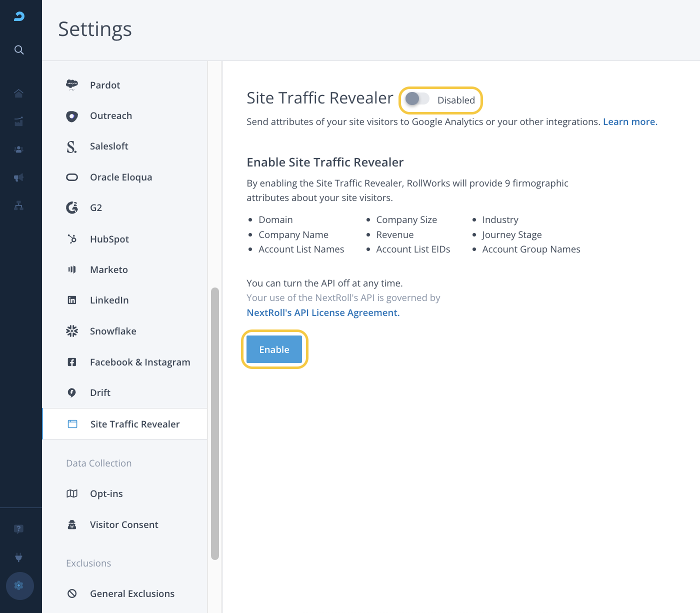Open the plug integrations icon

point(19,557)
